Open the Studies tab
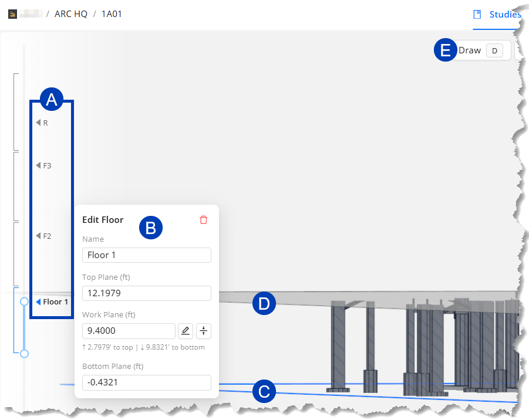529x420 pixels. pyautogui.click(x=498, y=15)
